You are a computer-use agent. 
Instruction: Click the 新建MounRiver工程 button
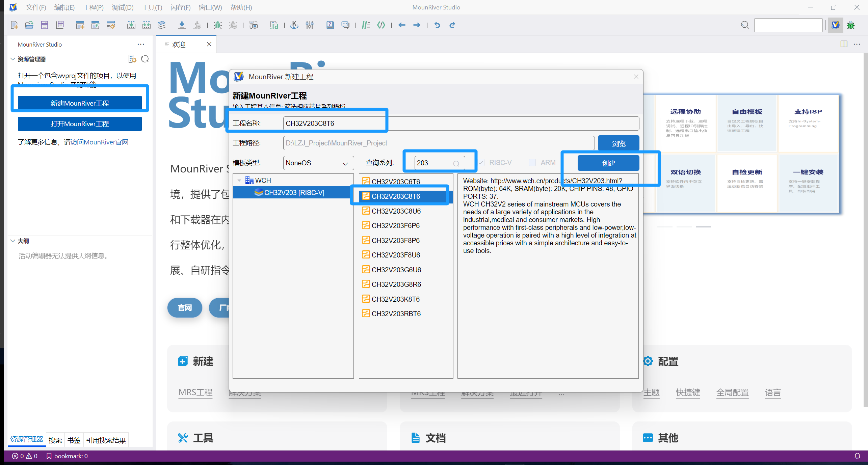(x=80, y=103)
